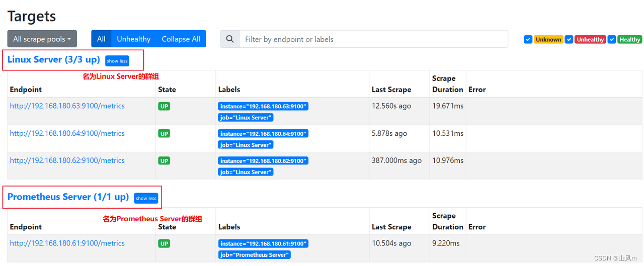The height and width of the screenshot is (266, 644).
Task: Open the 192.168.180.61:9100 metrics link
Action: point(67,243)
